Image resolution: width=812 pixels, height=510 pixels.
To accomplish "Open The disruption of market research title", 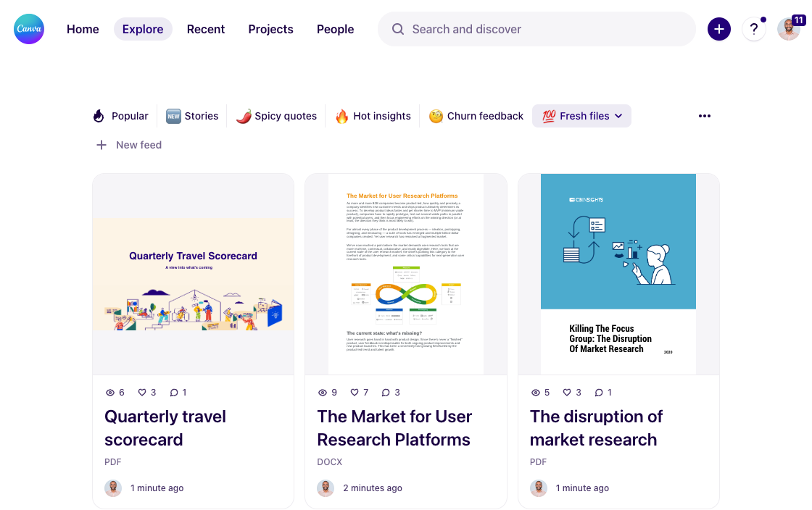I will (x=596, y=427).
